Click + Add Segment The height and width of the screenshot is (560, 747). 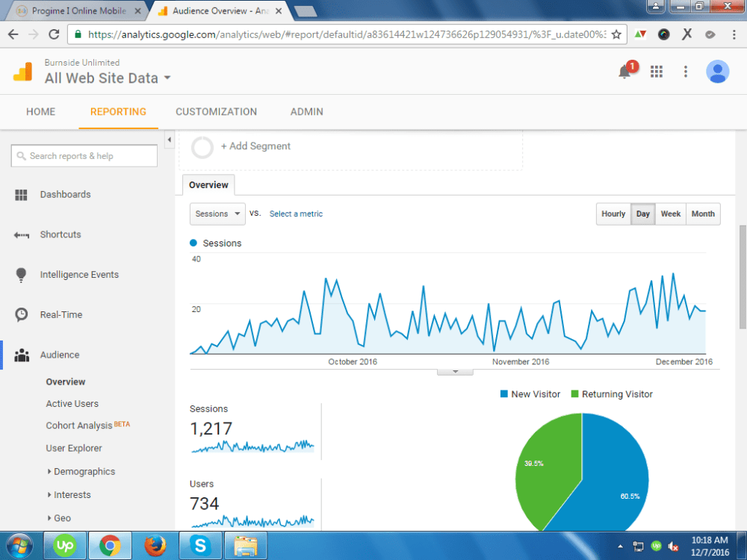point(255,146)
